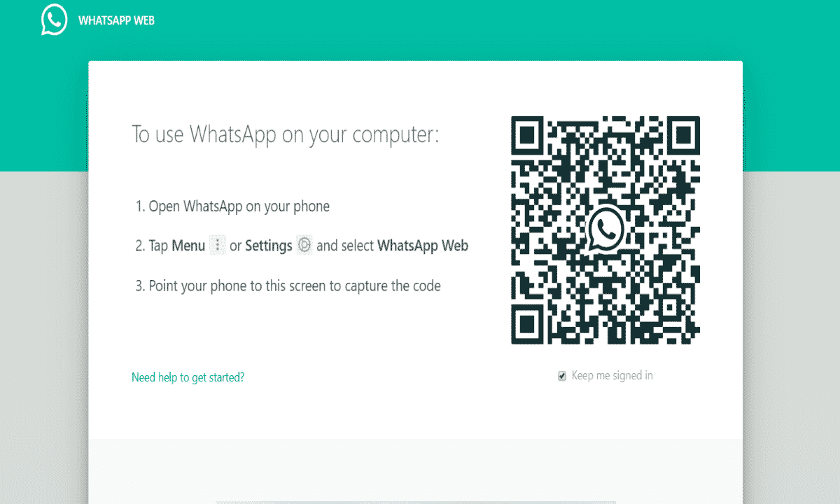Toggle the Keep me signed in checkbox
The height and width of the screenshot is (504, 840).
tap(561, 376)
